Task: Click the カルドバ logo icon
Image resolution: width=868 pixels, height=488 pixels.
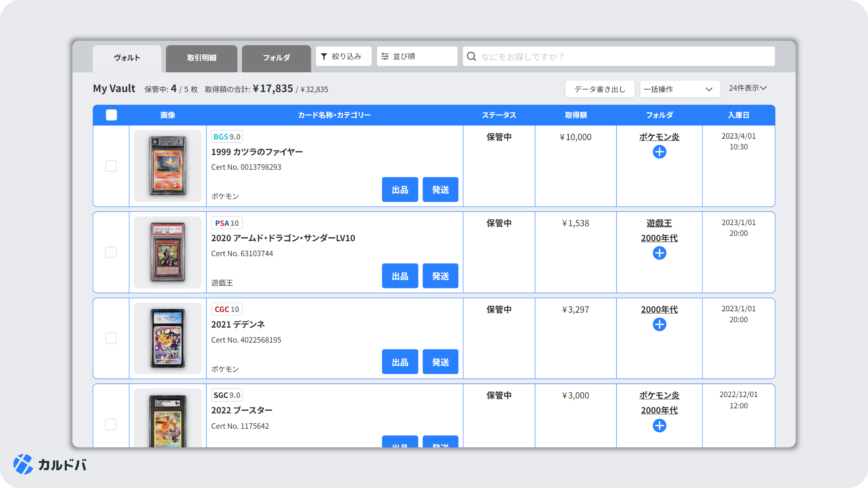Action: coord(23,464)
